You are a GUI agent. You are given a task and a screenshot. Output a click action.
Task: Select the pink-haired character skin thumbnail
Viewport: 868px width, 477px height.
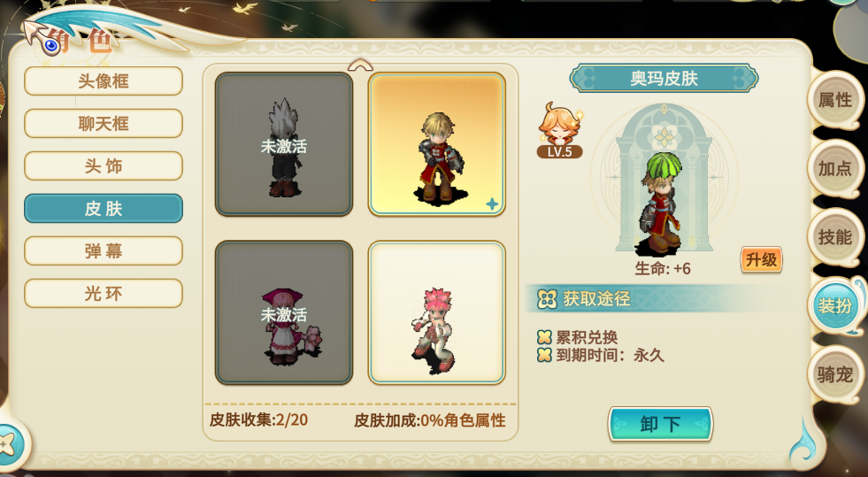coord(437,312)
